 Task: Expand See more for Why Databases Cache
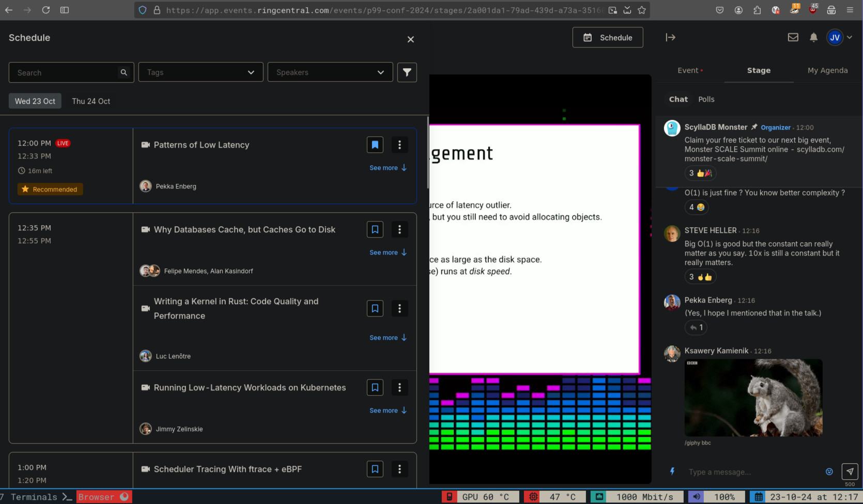point(388,253)
